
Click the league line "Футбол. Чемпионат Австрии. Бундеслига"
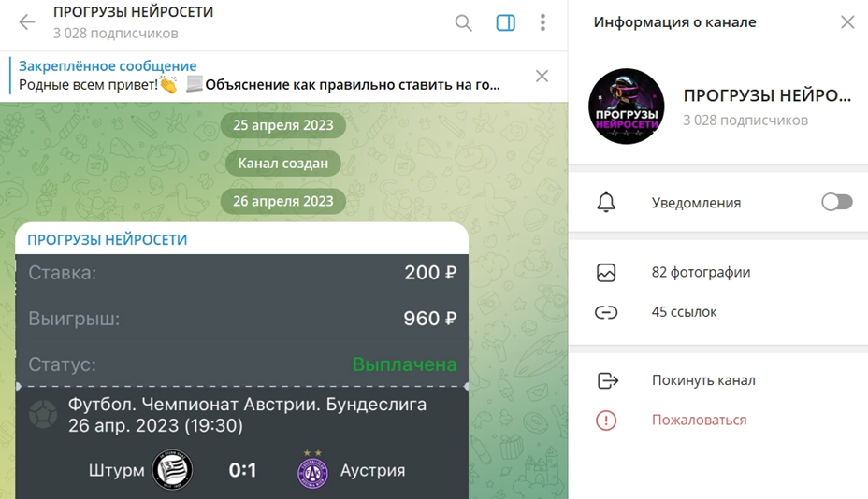click(x=247, y=405)
